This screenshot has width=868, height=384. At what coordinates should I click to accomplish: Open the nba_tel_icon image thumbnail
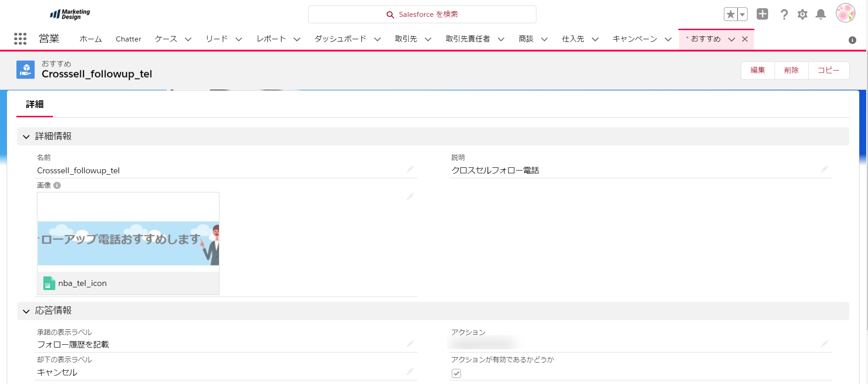point(128,243)
